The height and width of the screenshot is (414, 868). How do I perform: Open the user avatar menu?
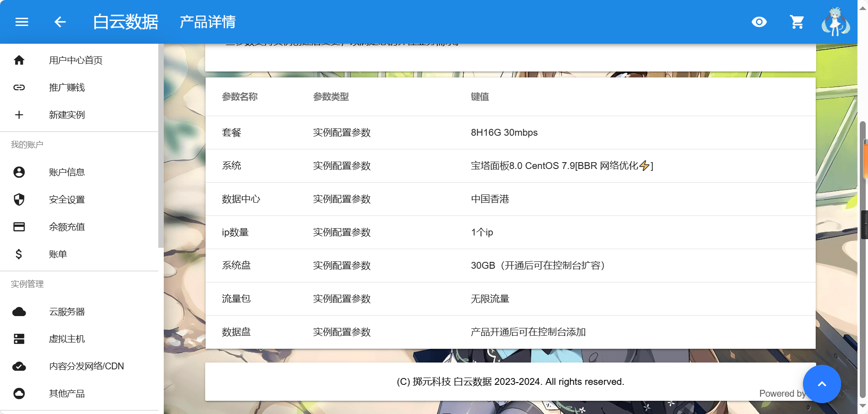coord(835,22)
